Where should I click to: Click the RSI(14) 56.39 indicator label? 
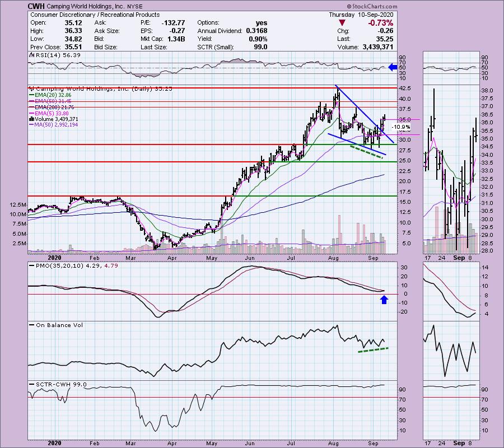tap(55, 55)
